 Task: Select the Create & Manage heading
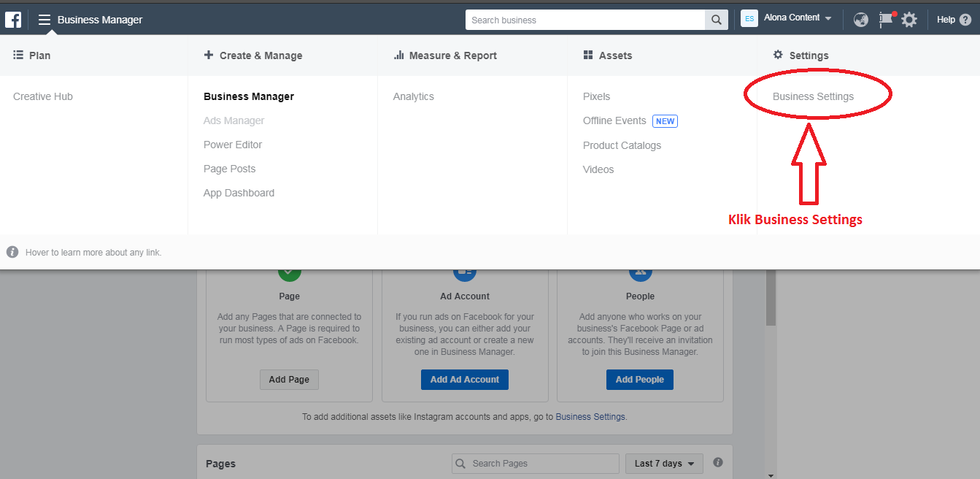click(252, 55)
